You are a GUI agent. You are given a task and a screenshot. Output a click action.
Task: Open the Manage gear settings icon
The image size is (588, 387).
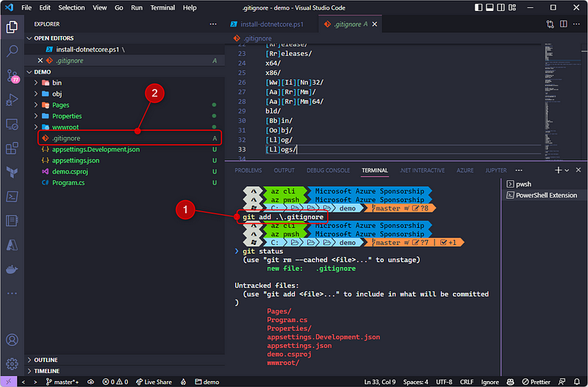(x=12, y=363)
